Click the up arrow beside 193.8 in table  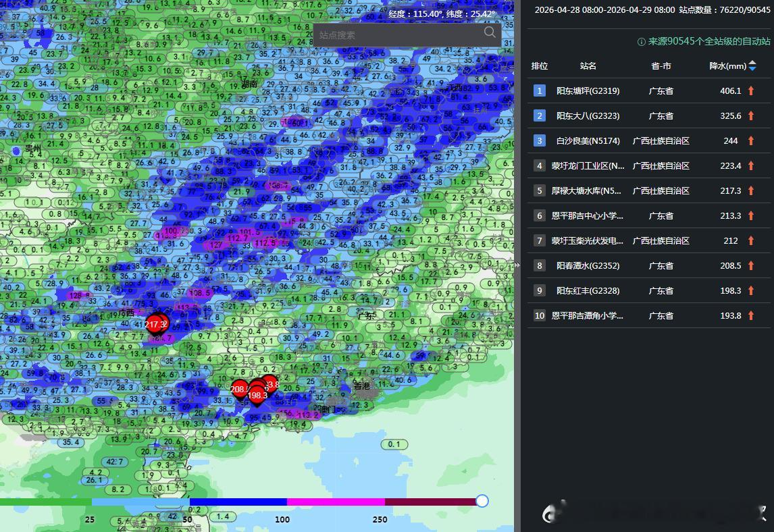(x=751, y=315)
